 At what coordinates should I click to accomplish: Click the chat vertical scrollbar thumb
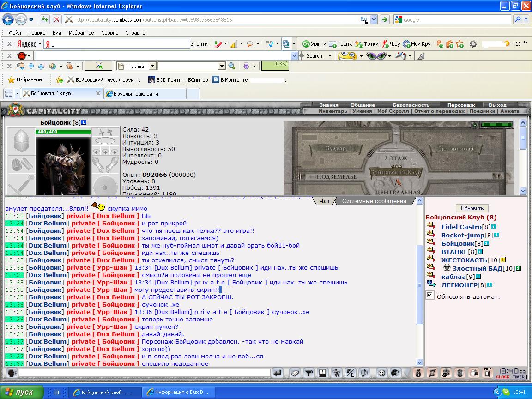point(419,284)
